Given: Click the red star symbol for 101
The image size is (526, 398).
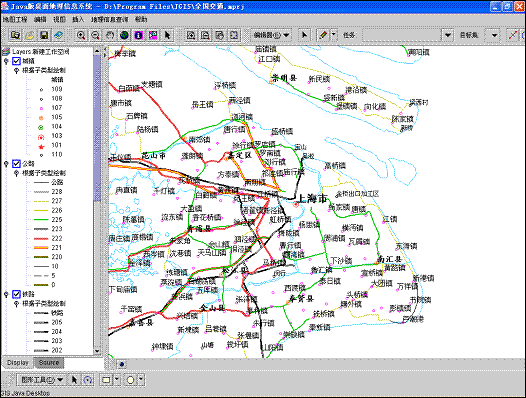Looking at the screenshot, I should (41, 146).
